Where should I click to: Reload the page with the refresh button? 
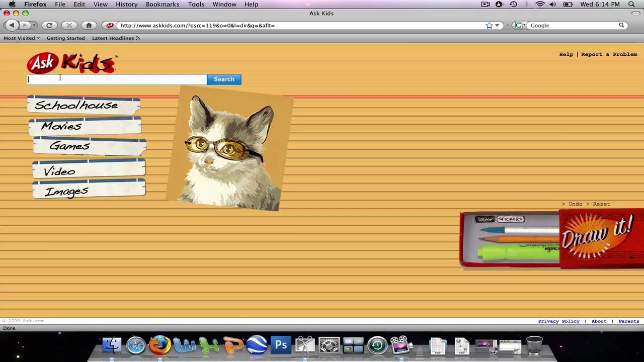49,25
